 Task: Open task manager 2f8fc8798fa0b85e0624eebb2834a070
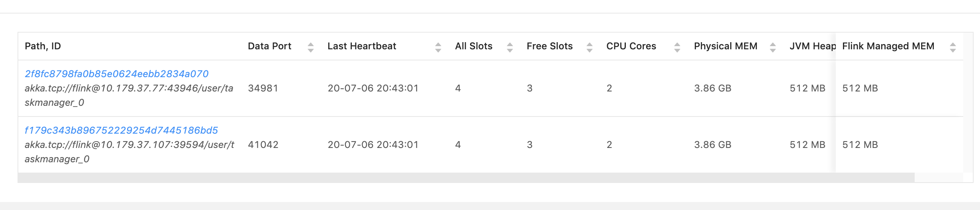(116, 74)
